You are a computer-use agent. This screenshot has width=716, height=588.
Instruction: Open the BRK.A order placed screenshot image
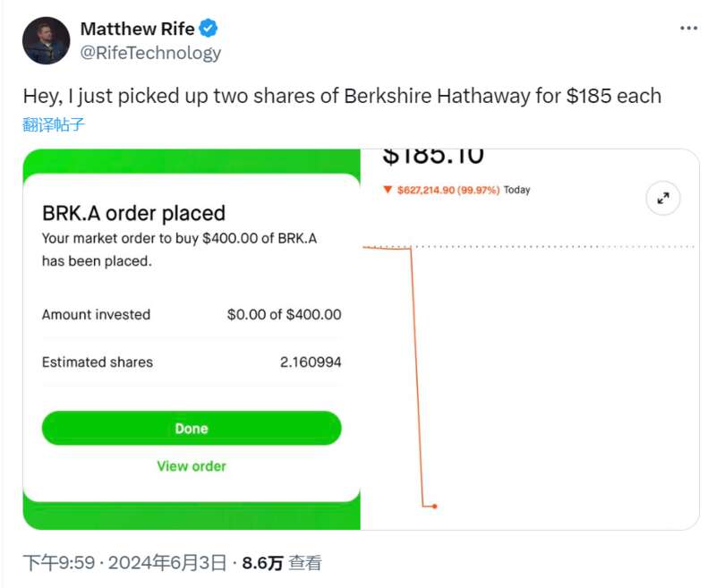[192, 339]
